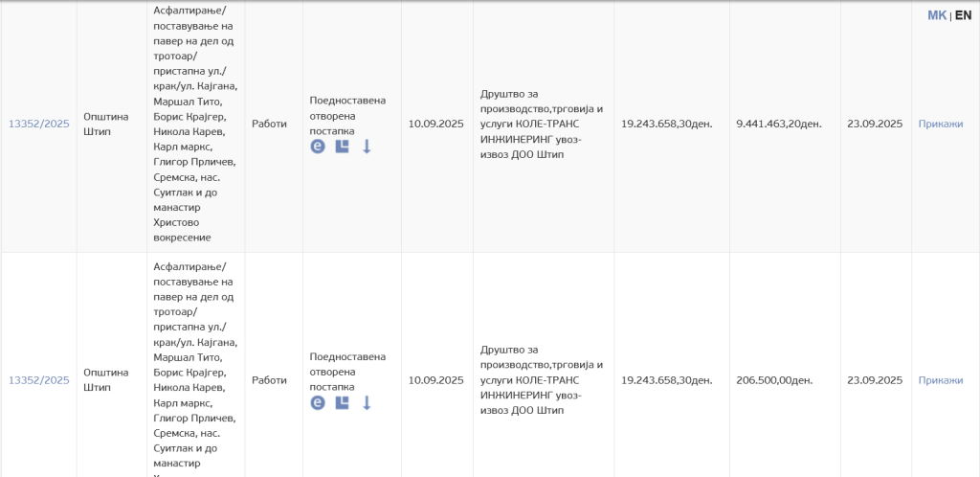
Task: Switch language to EN
Action: click(x=963, y=15)
